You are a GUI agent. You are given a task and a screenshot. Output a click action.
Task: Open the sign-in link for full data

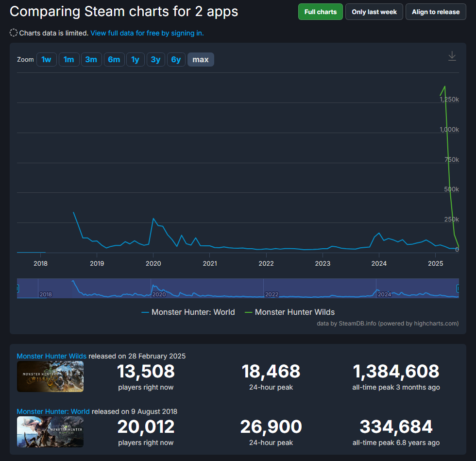click(147, 33)
